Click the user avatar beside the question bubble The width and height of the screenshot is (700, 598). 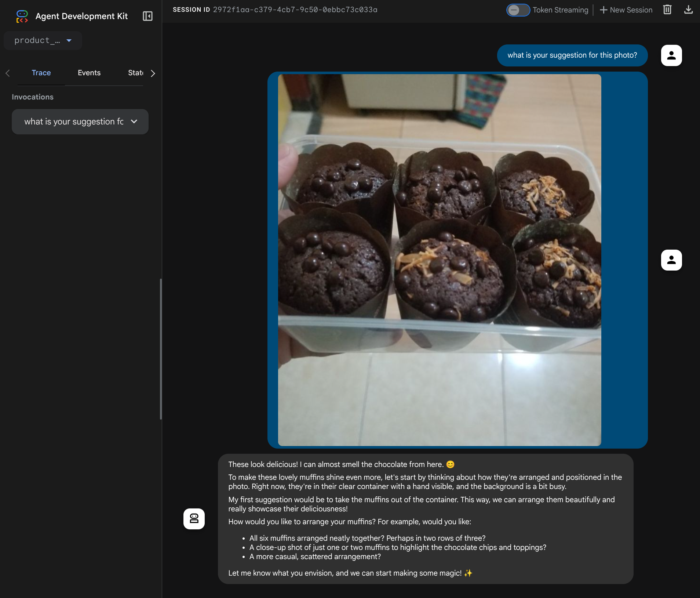pyautogui.click(x=671, y=55)
